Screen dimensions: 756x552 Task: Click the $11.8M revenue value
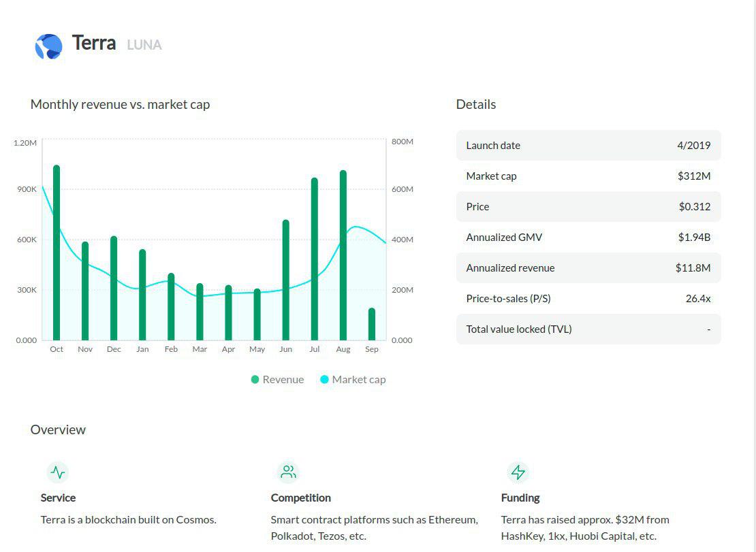click(693, 267)
